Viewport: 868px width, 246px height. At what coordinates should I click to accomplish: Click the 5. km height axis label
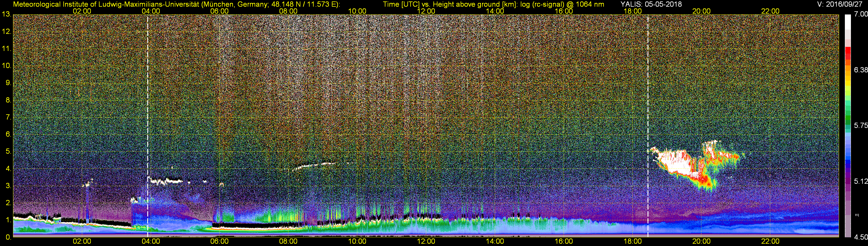pos(8,151)
